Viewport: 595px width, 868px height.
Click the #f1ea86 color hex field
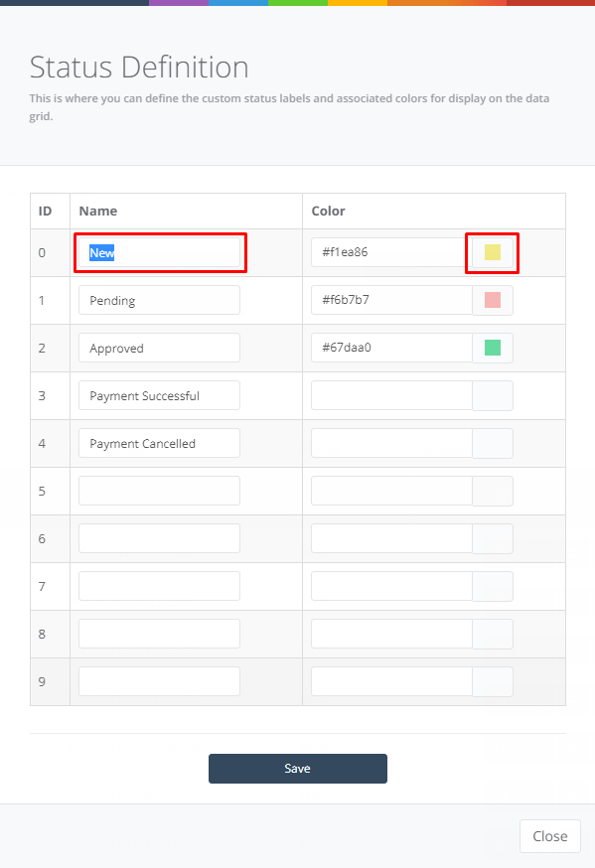(392, 252)
